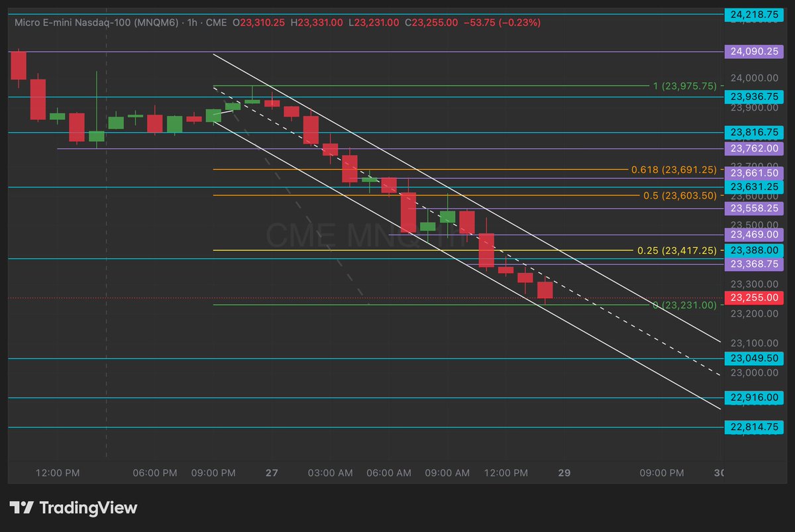Click the open value O23,310.25
The image size is (795, 532).
pyautogui.click(x=258, y=23)
